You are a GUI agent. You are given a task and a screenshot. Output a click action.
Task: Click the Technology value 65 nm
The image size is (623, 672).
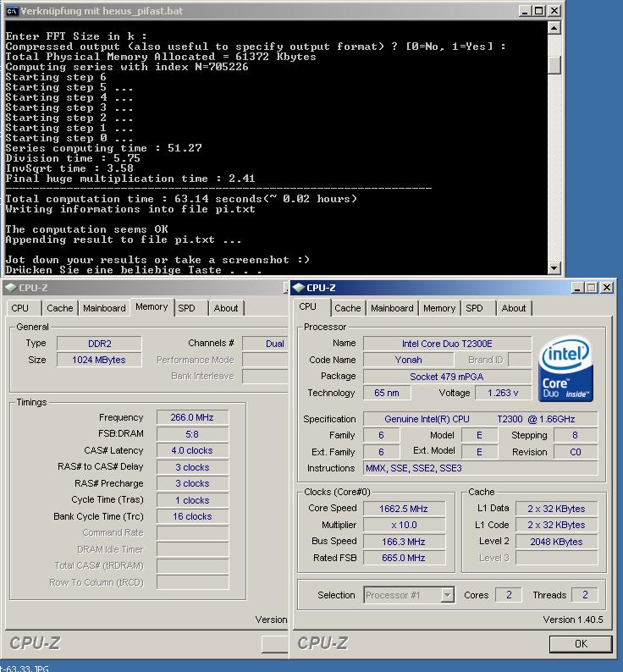[386, 393]
